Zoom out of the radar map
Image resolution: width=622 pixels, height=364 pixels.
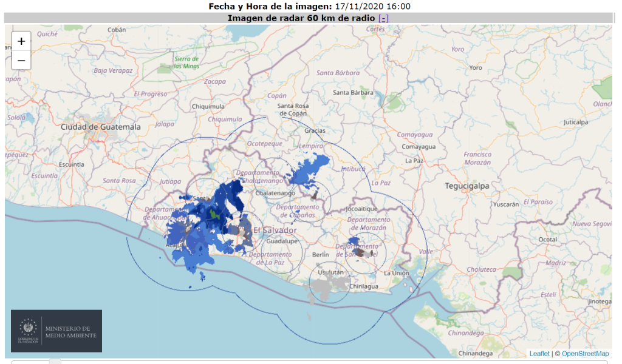tap(21, 60)
